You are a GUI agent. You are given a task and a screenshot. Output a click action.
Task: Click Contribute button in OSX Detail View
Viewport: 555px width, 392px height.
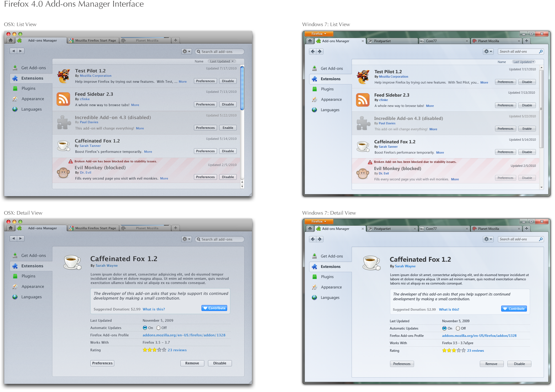click(214, 308)
